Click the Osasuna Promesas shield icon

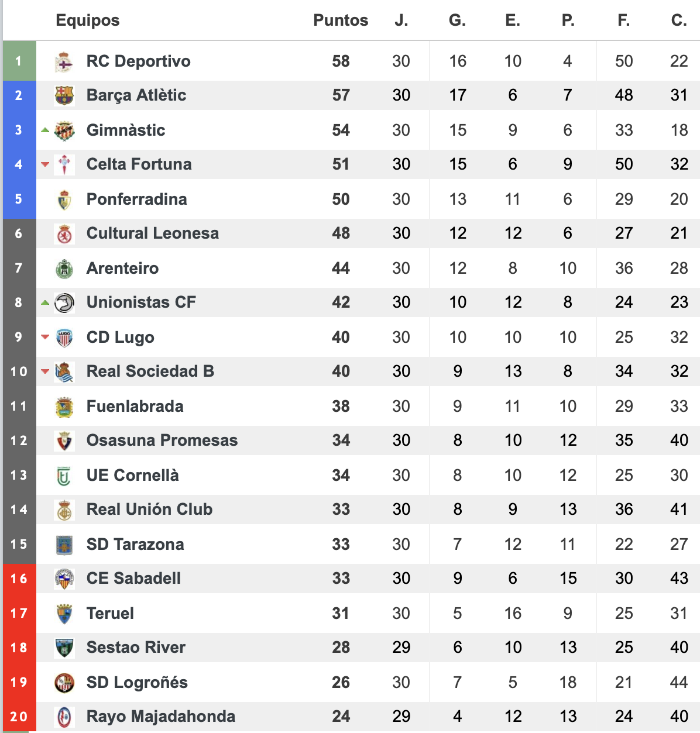click(64, 441)
